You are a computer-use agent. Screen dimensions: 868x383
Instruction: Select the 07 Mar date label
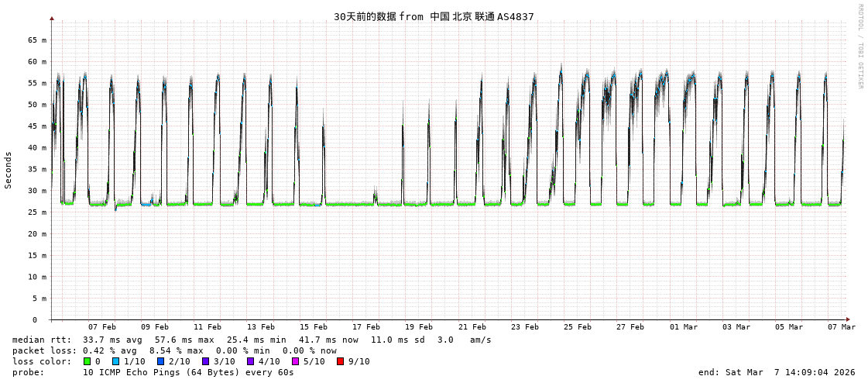(x=841, y=327)
